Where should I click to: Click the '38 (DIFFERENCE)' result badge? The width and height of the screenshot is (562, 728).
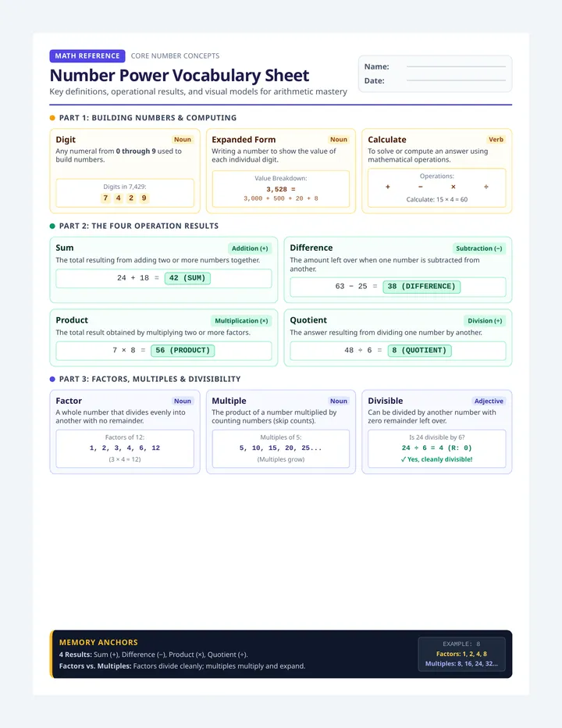421,287
